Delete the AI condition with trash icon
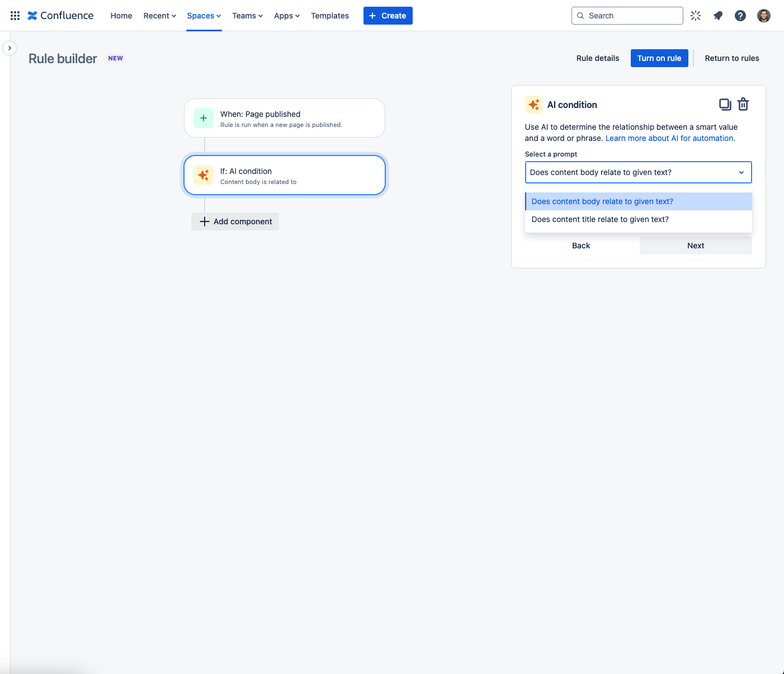The height and width of the screenshot is (674, 784). click(743, 104)
